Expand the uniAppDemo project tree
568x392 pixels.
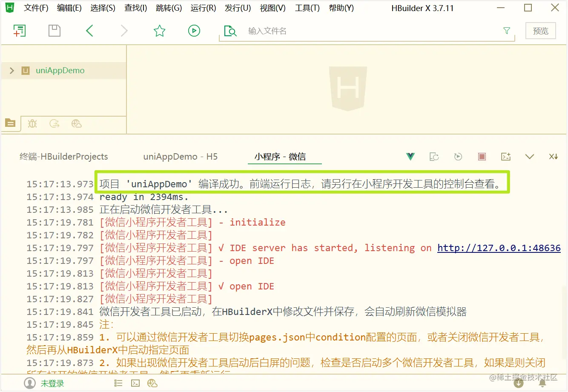click(12, 71)
